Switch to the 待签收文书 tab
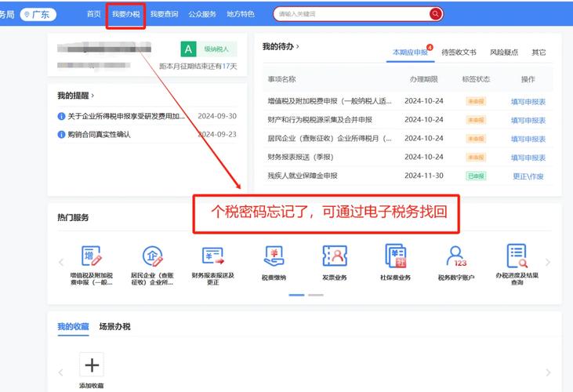573x392 pixels. tap(459, 53)
